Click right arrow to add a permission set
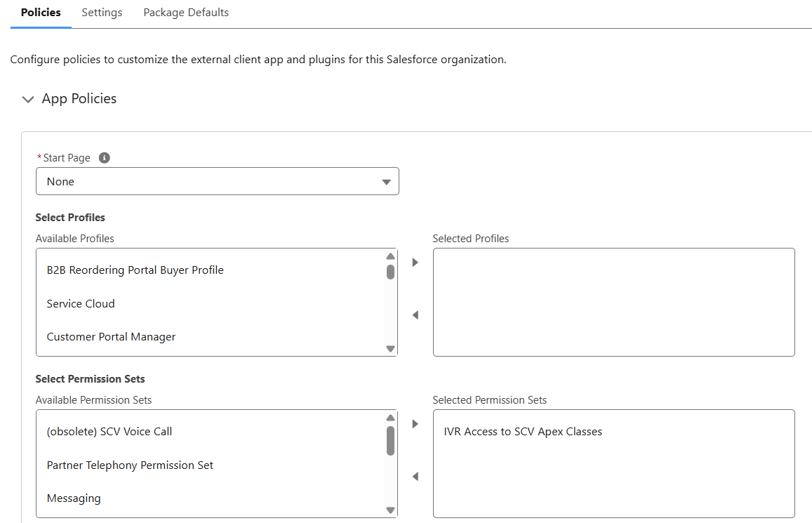Image resolution: width=812 pixels, height=523 pixels. pyautogui.click(x=415, y=423)
